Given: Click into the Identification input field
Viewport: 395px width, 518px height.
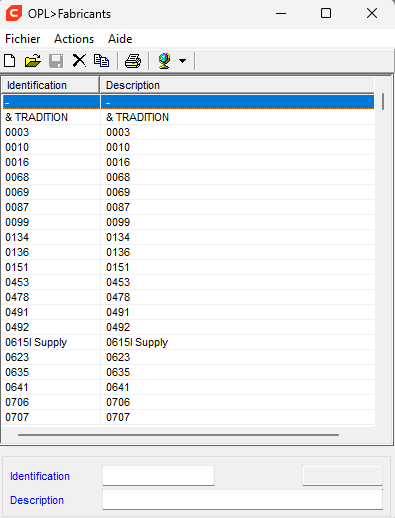Looking at the screenshot, I should pyautogui.click(x=158, y=476).
